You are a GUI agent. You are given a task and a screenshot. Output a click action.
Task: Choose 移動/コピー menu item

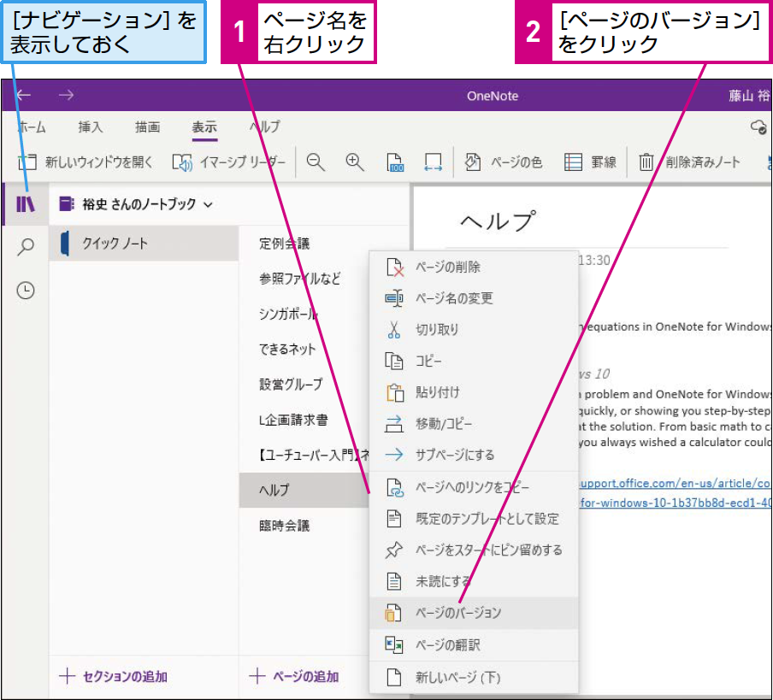pyautogui.click(x=474, y=424)
